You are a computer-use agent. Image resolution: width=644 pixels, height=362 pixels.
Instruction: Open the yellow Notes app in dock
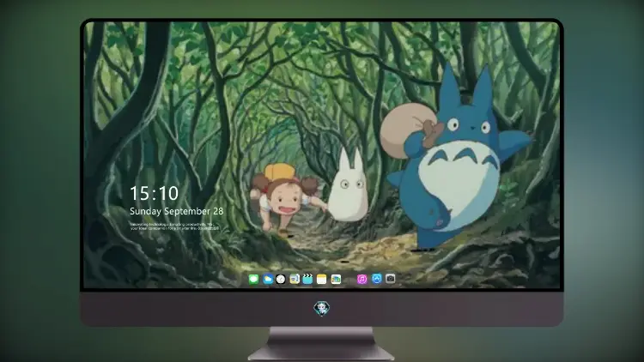point(322,280)
